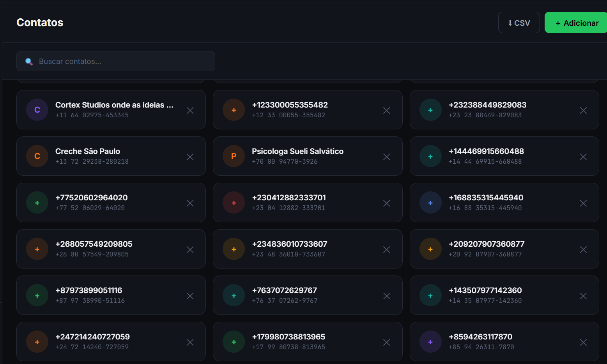Click the blue avatar of +168835315445940
The image size is (607, 364).
(430, 202)
